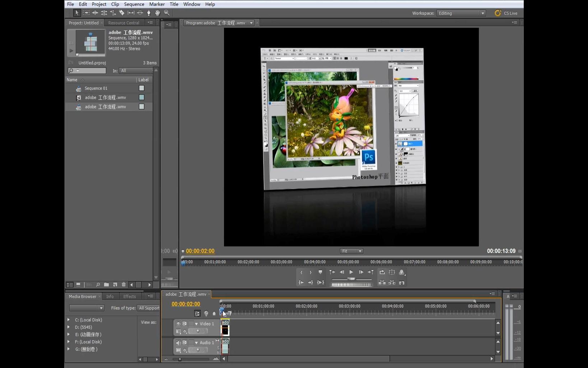
Task: Switch to the Info tab
Action: tap(110, 296)
